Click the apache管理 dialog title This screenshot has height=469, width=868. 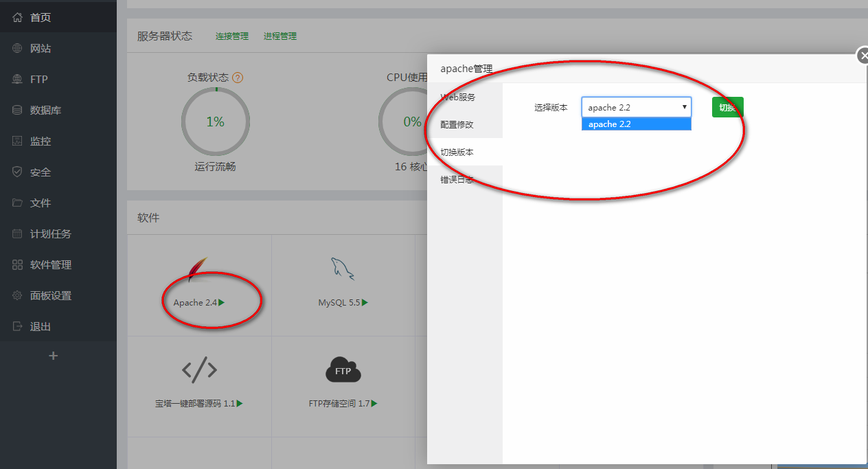coord(467,69)
